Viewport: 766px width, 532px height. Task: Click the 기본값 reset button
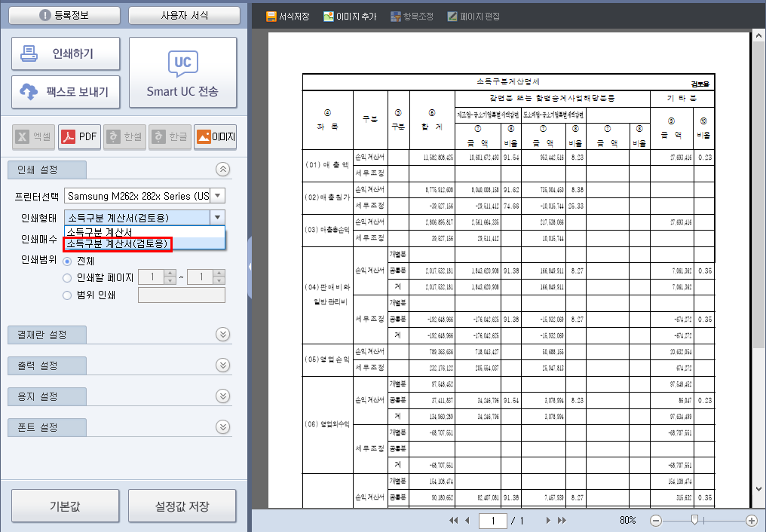65,506
